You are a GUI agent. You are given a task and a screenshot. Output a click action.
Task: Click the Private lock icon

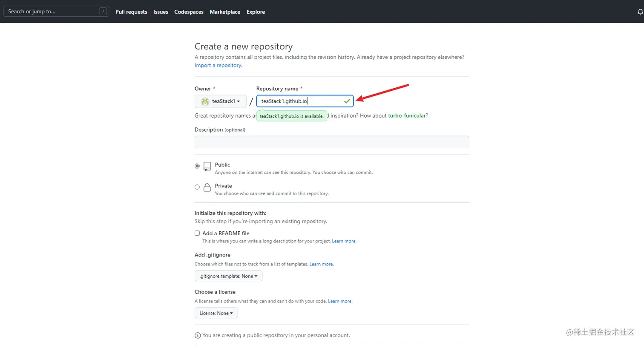coord(207,187)
